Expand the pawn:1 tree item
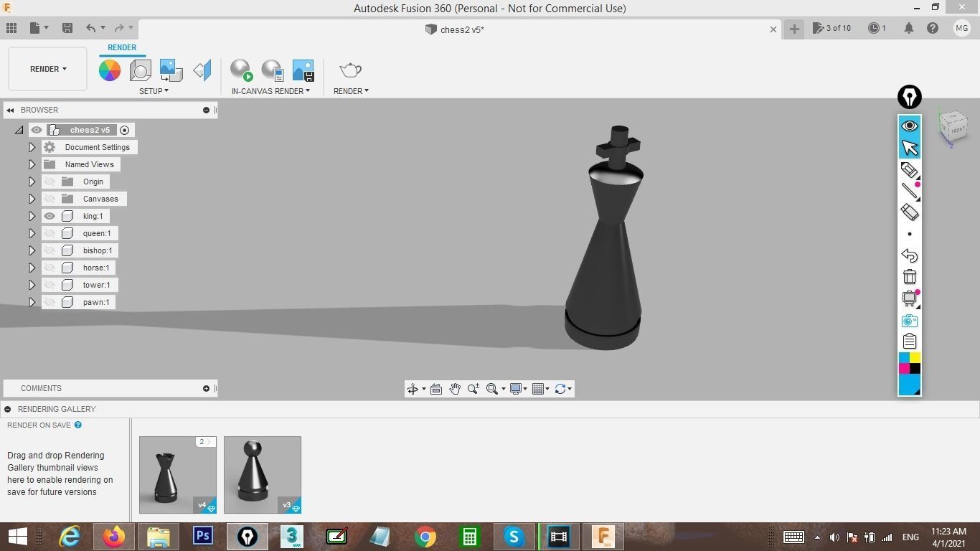This screenshot has width=980, height=551. [32, 302]
